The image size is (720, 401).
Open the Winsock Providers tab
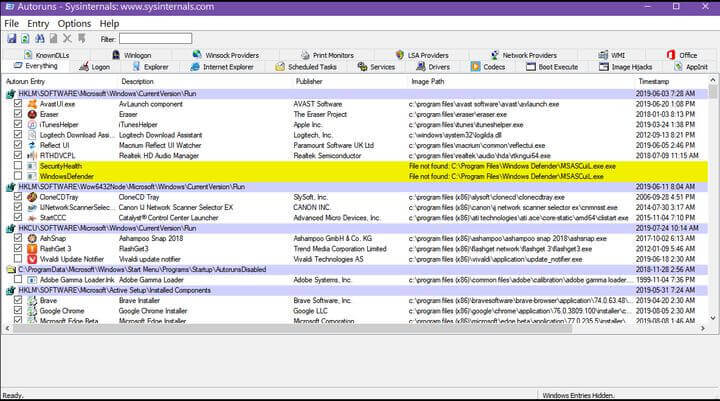[226, 55]
